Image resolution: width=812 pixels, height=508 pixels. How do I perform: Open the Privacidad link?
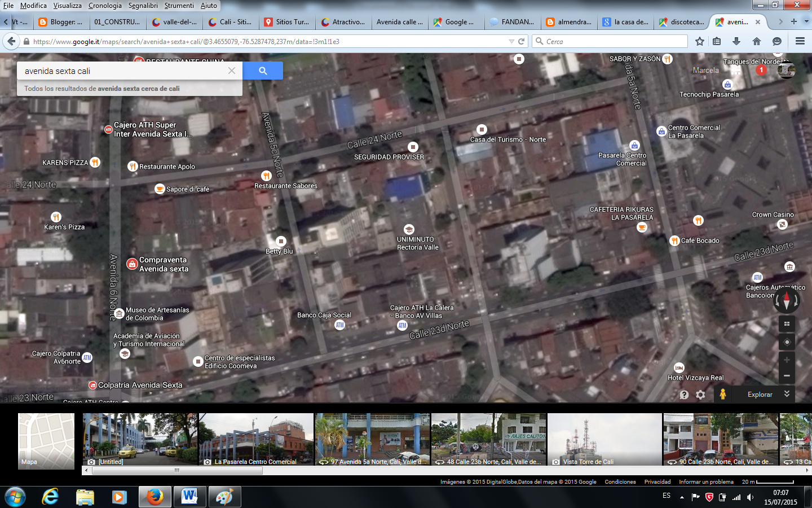[x=657, y=482]
